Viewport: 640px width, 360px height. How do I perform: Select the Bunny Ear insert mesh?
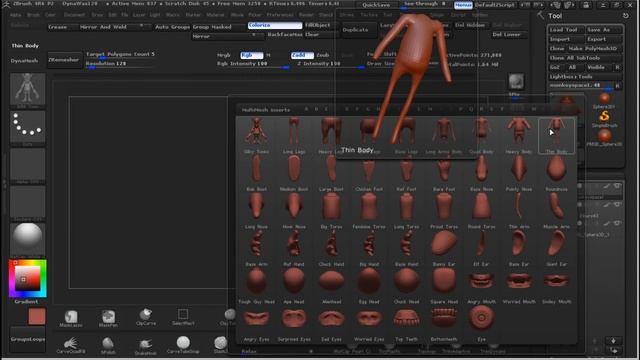point(444,248)
